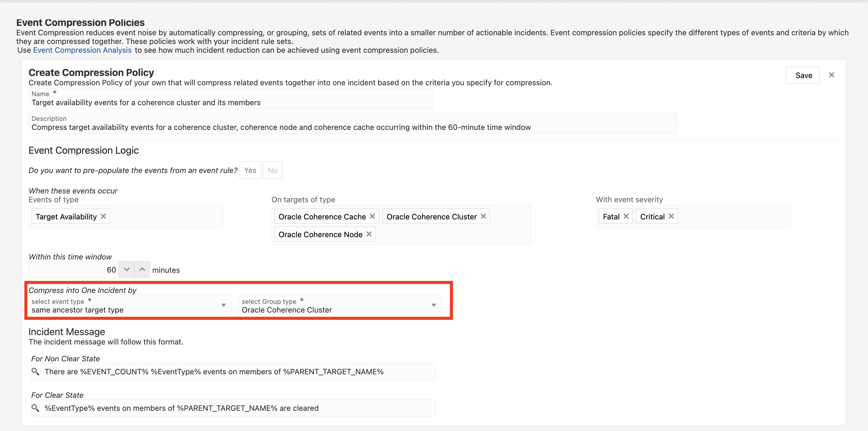The image size is (868, 431).
Task: Select No for pre-populating events
Action: [272, 170]
